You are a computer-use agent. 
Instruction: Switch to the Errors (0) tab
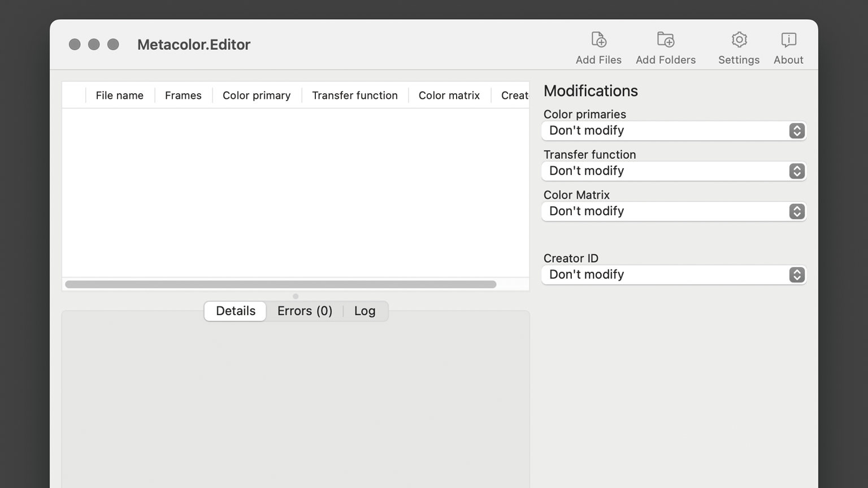click(305, 311)
